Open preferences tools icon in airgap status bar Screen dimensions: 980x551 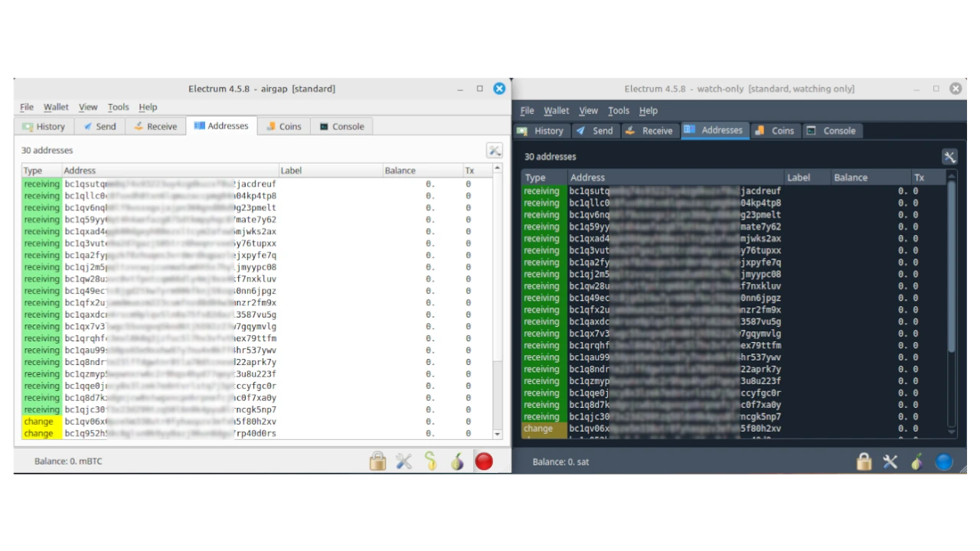403,461
